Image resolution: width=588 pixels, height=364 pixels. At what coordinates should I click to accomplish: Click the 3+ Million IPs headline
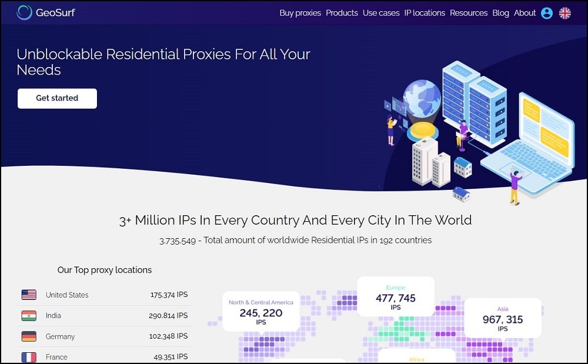click(x=295, y=220)
